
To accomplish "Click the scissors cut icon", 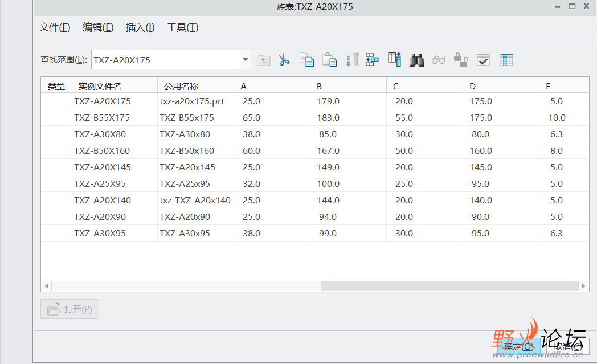I will tap(284, 60).
